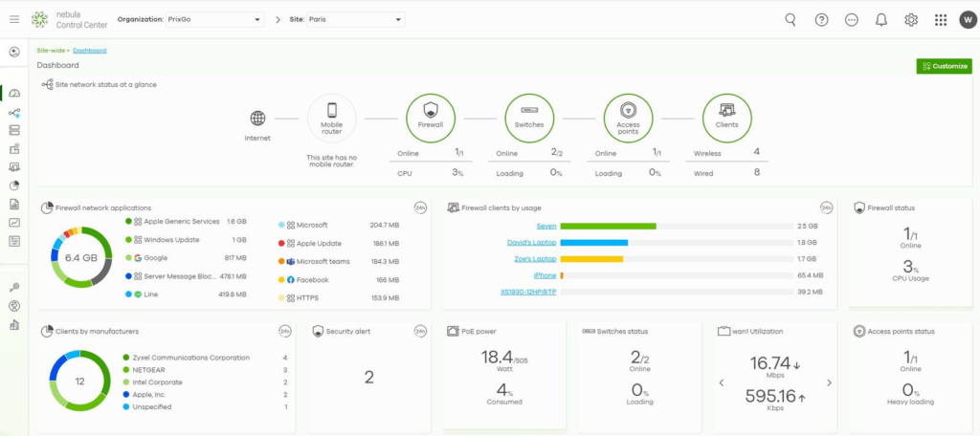Click the Seven usage green bar
This screenshot has height=436, width=980.
pos(608,226)
